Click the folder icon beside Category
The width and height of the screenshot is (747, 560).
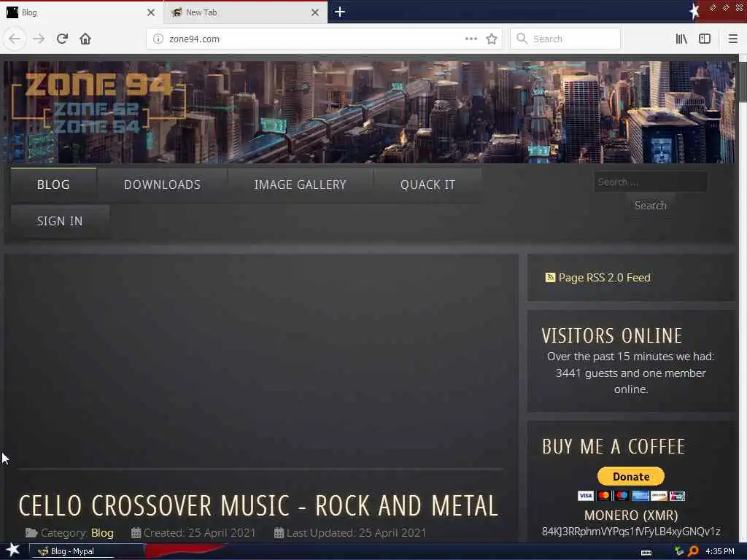[x=31, y=533]
